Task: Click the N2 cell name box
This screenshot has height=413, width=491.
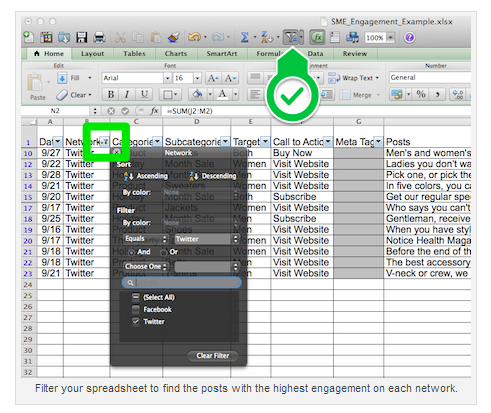Action: pos(55,111)
